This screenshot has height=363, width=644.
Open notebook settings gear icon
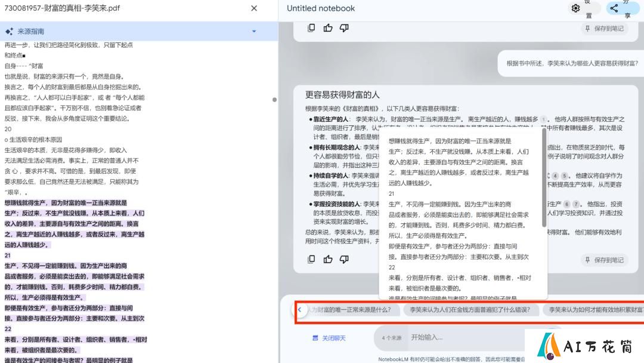pos(575,8)
